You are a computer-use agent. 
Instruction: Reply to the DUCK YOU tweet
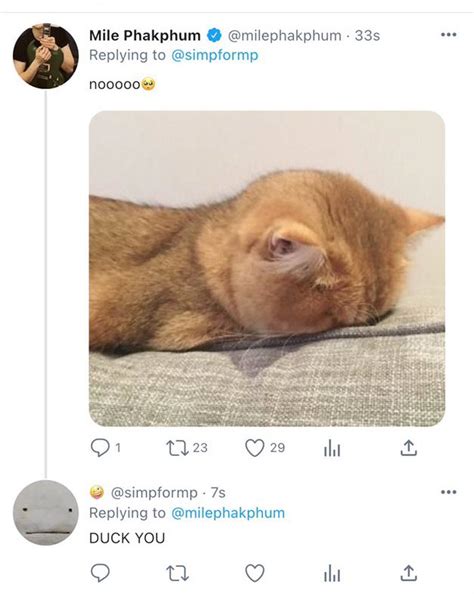point(100,573)
